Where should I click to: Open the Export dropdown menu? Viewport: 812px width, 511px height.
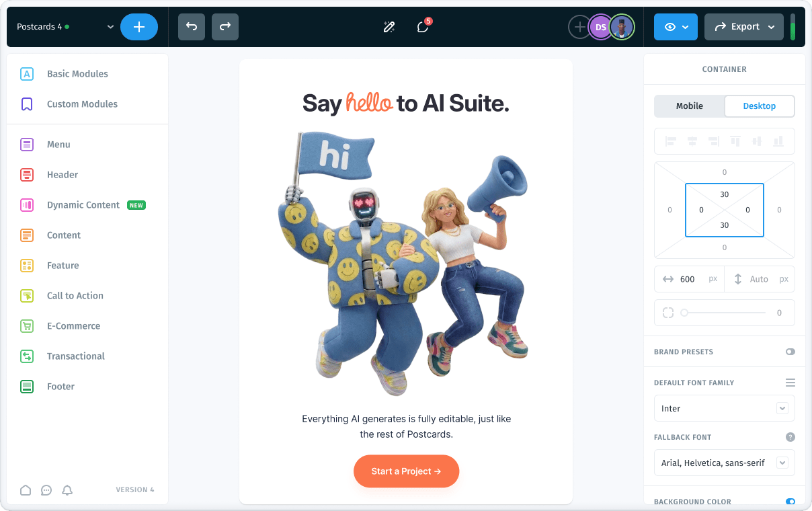click(744, 27)
